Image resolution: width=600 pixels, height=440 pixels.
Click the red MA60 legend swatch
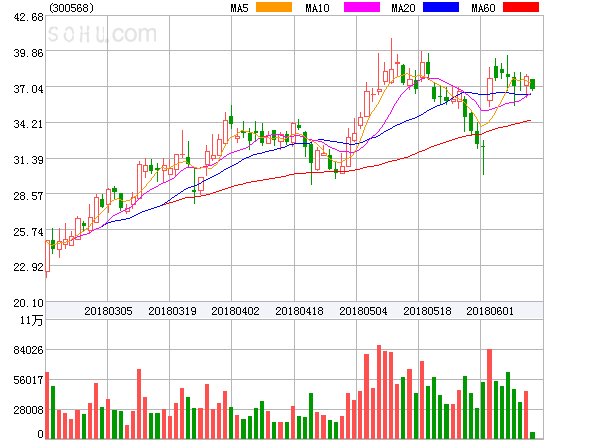(521, 7)
